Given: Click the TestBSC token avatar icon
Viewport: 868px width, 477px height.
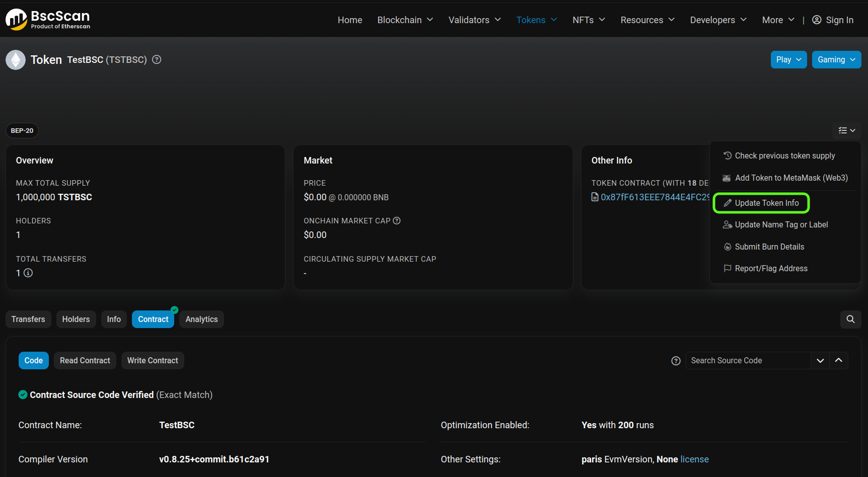Looking at the screenshot, I should (x=16, y=60).
